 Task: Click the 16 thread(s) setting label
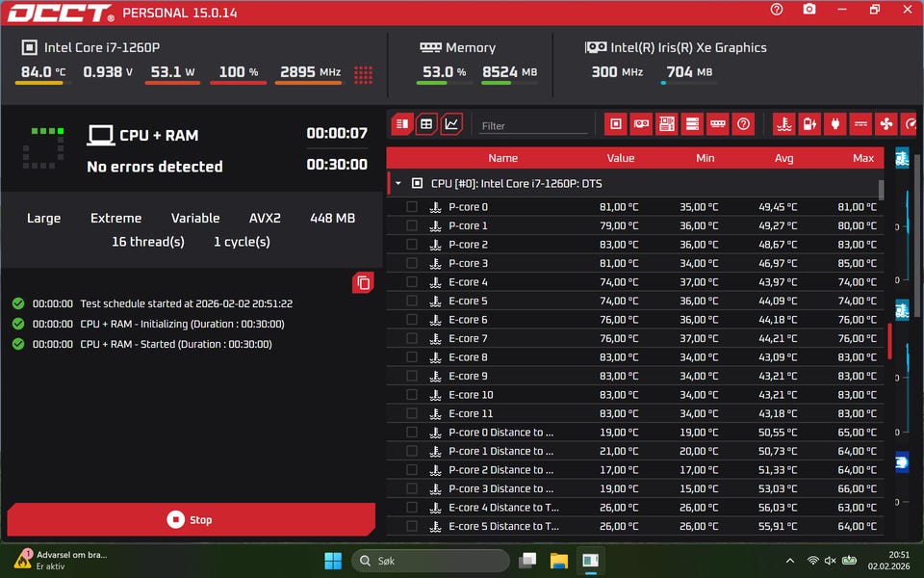(x=148, y=242)
